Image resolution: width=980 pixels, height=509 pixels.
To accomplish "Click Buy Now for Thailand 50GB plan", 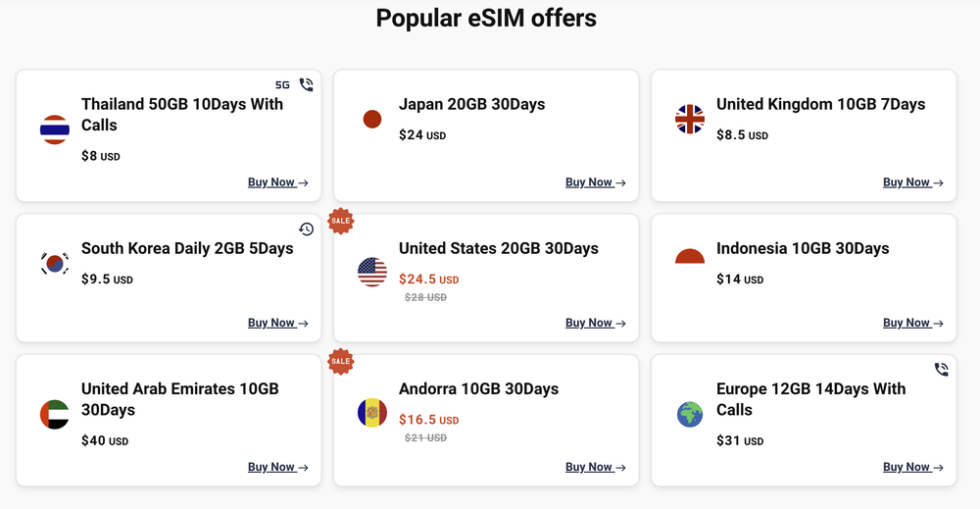I will tap(277, 182).
